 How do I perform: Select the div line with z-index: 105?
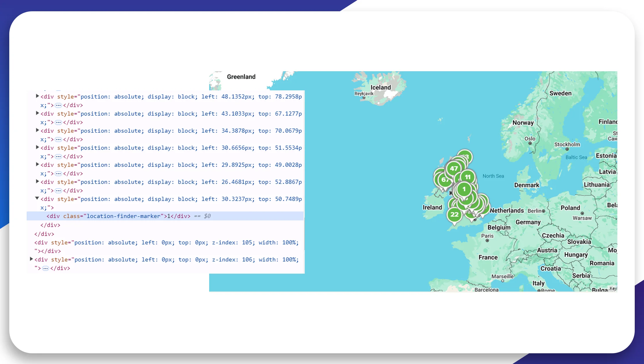[x=166, y=247]
